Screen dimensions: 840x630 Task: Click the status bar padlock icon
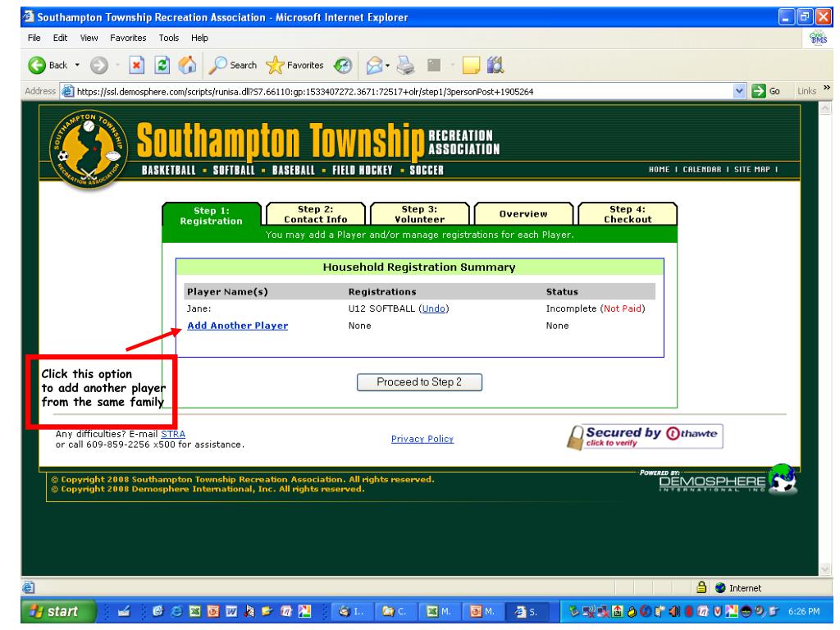(701, 587)
